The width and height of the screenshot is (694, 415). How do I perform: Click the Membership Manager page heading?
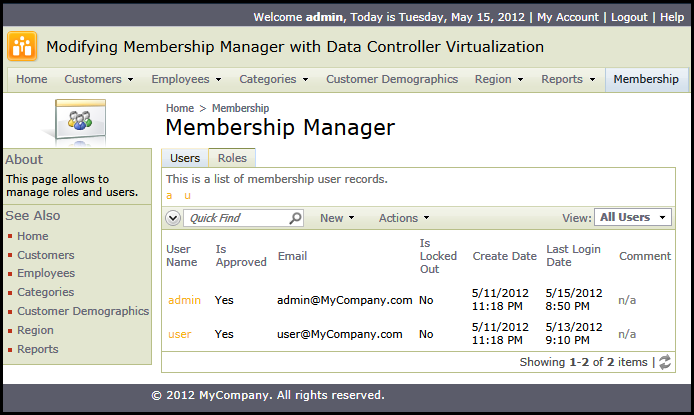[280, 127]
